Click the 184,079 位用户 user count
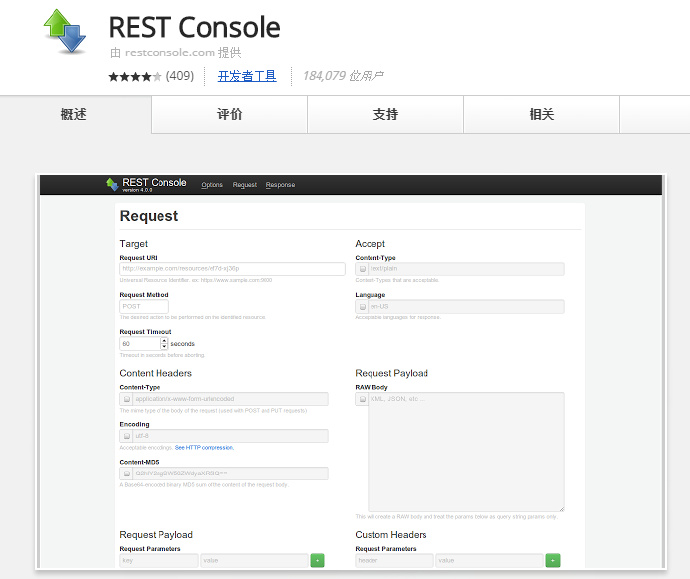Screen dimensions: 690x579 343,76
